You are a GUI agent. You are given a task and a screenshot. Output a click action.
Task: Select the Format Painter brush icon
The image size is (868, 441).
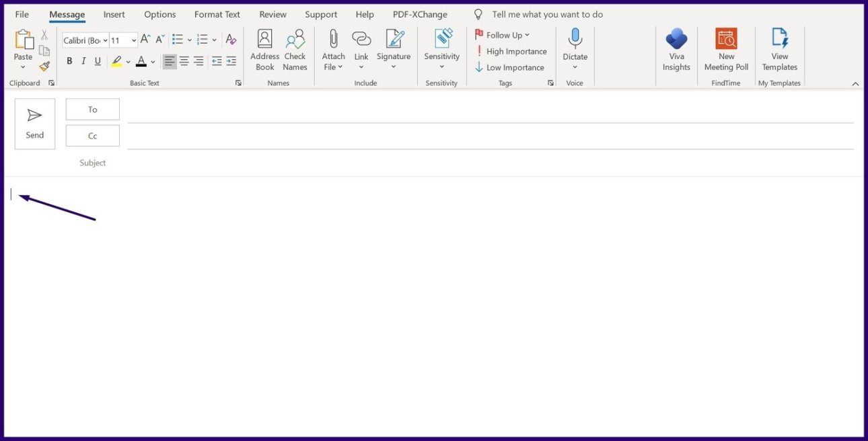tap(44, 66)
